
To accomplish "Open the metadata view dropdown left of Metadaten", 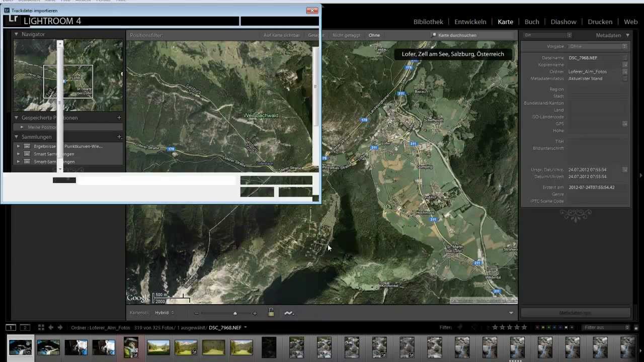I will click(547, 35).
